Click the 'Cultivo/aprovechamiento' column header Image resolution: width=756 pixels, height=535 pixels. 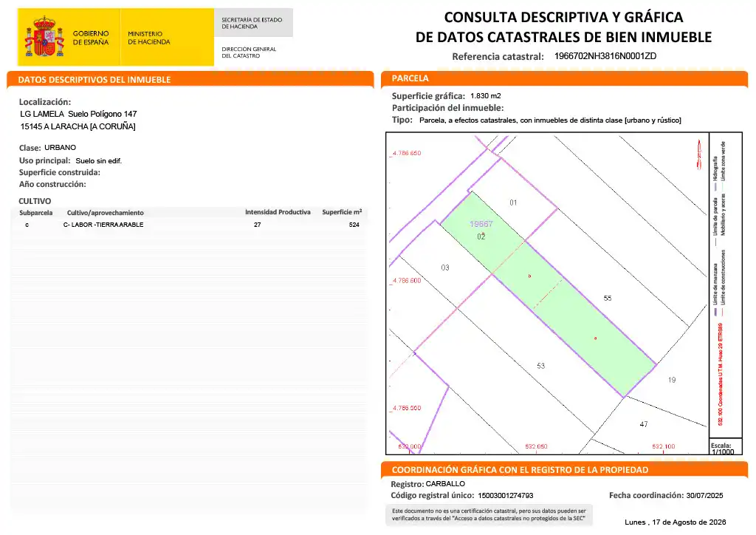tap(105, 212)
